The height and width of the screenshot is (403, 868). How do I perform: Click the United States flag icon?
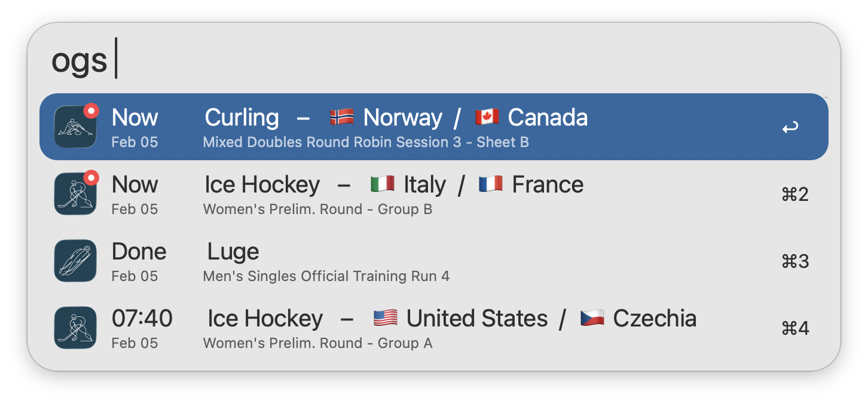pyautogui.click(x=386, y=318)
